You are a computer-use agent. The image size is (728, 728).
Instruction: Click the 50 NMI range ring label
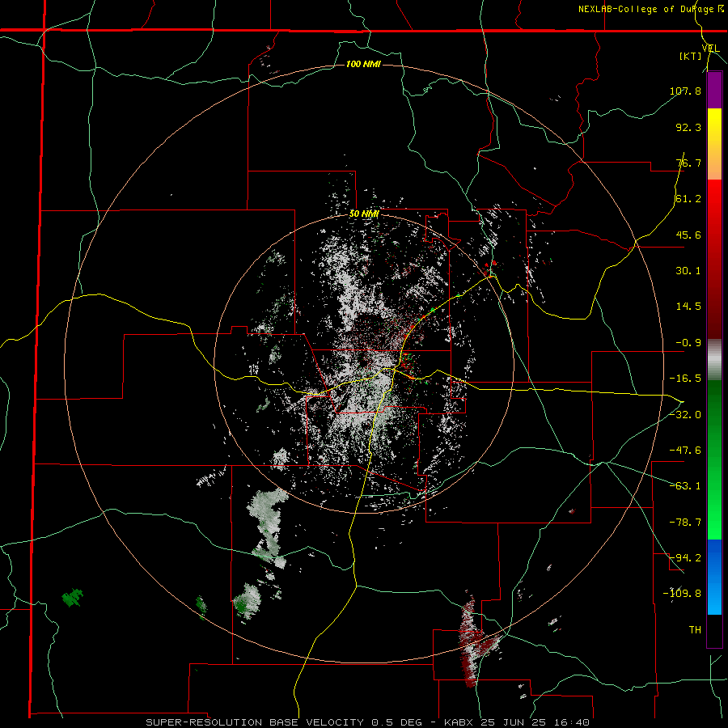point(364,214)
